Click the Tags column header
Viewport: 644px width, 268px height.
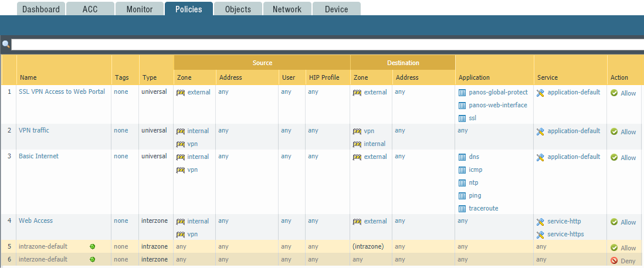pos(122,77)
